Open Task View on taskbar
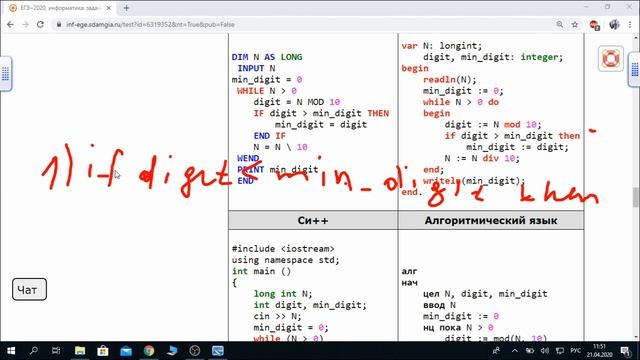This screenshot has height=360, width=640. [x=56, y=351]
